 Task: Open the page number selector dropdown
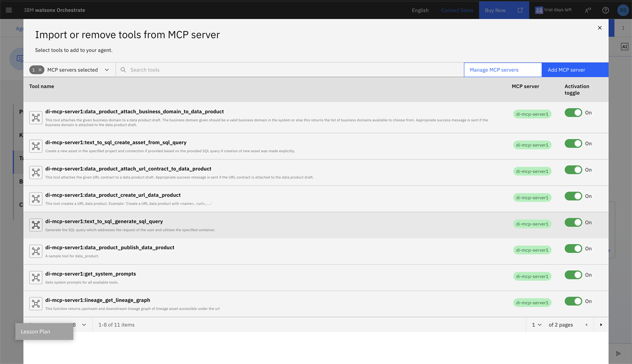tap(537, 324)
